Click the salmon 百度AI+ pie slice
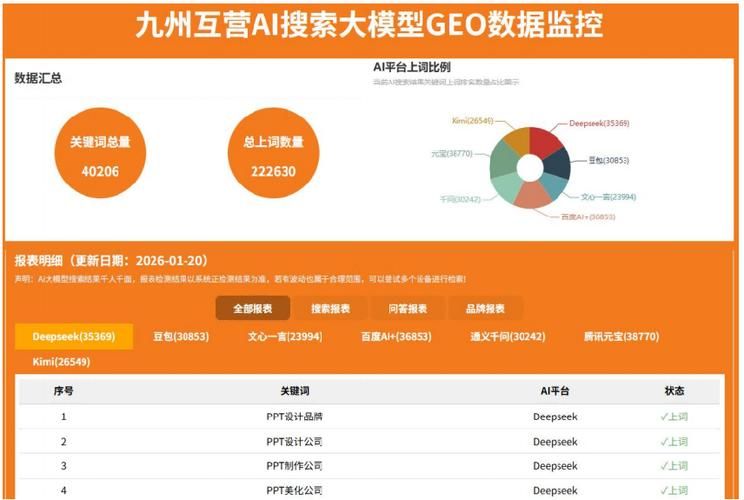Viewport: 744px width, 500px height. (533, 195)
